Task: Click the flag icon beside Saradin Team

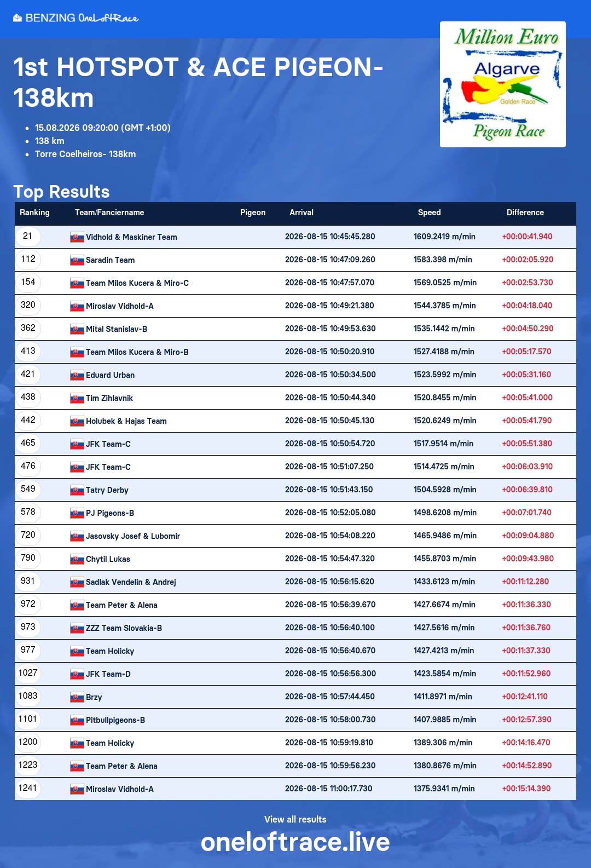Action: [77, 260]
